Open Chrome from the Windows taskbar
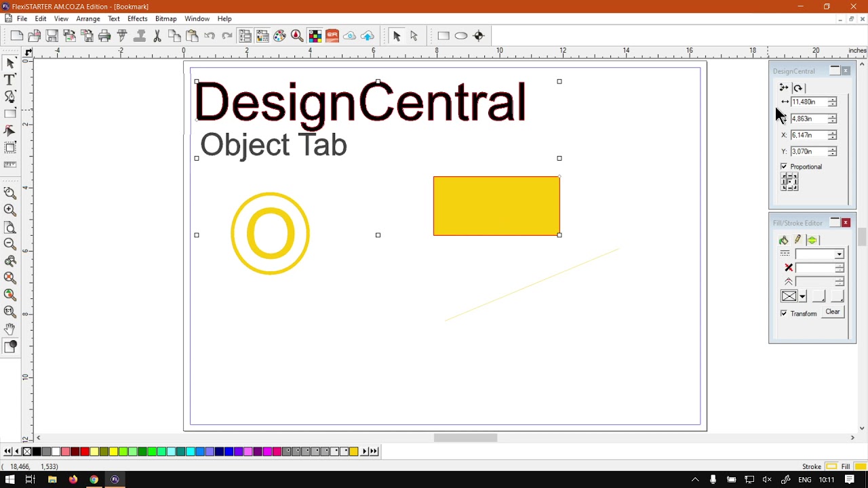The height and width of the screenshot is (488, 868). coord(94,480)
